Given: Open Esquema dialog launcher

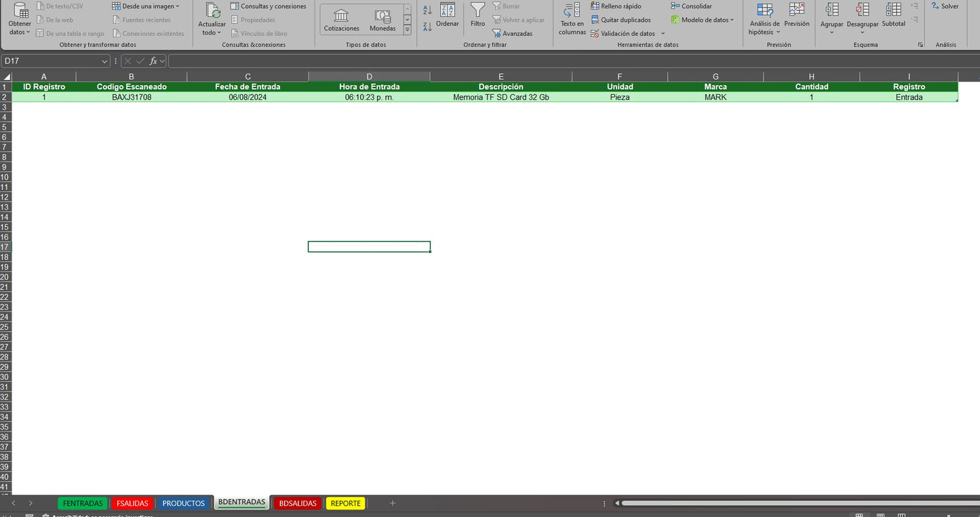Looking at the screenshot, I should click(920, 45).
